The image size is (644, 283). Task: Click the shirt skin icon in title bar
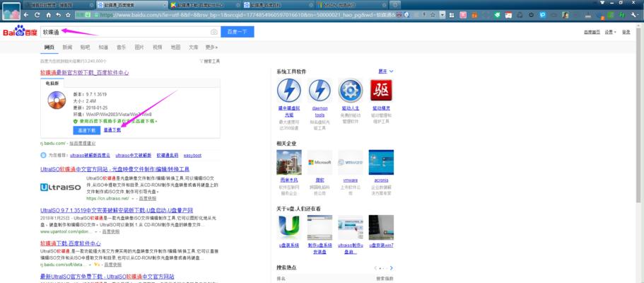point(602,2)
